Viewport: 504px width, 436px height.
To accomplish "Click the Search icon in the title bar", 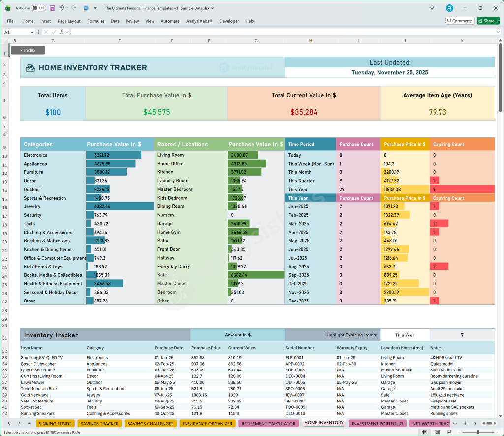I will pyautogui.click(x=430, y=8).
